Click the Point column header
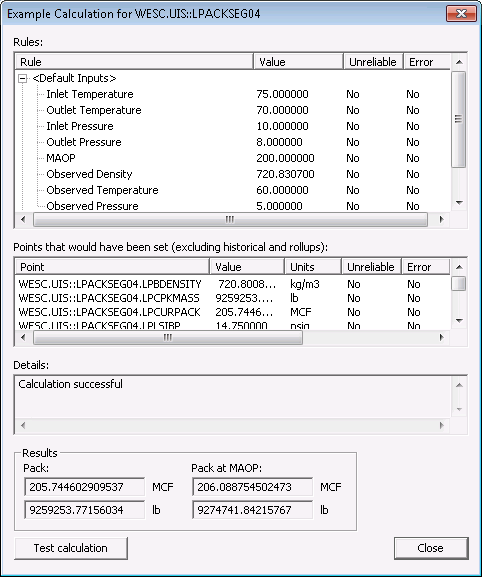 click(x=112, y=267)
